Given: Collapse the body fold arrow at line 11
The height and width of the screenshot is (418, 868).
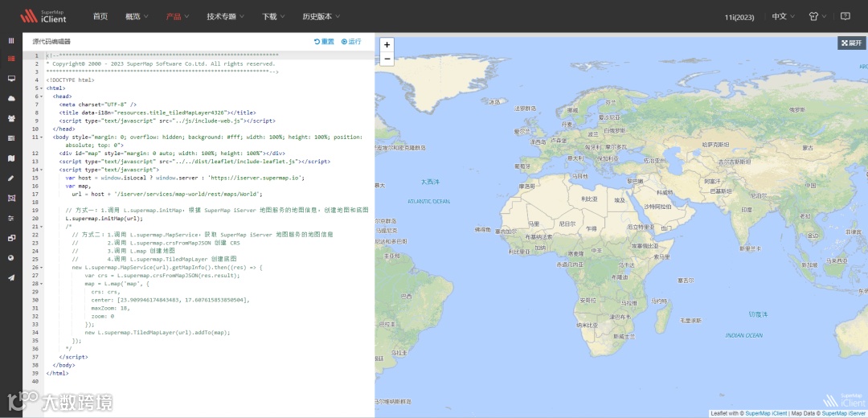Looking at the screenshot, I should click(42, 137).
